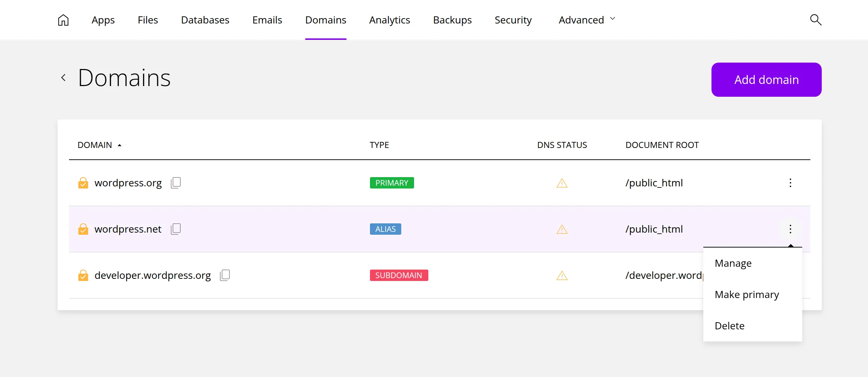Click the /public_html path for wordpress.org
868x377 pixels.
[654, 183]
